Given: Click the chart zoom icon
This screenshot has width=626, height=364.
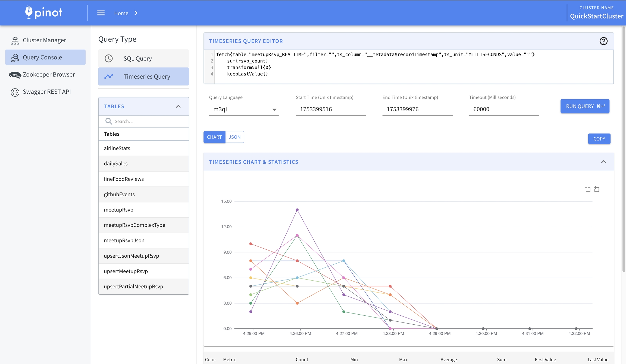Looking at the screenshot, I should point(588,189).
